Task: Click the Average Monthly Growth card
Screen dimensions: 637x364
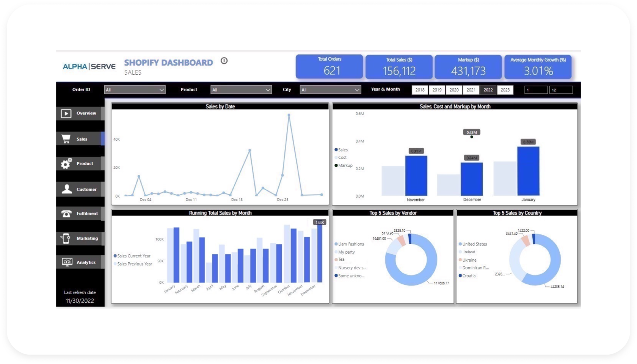Action: pyautogui.click(x=538, y=67)
